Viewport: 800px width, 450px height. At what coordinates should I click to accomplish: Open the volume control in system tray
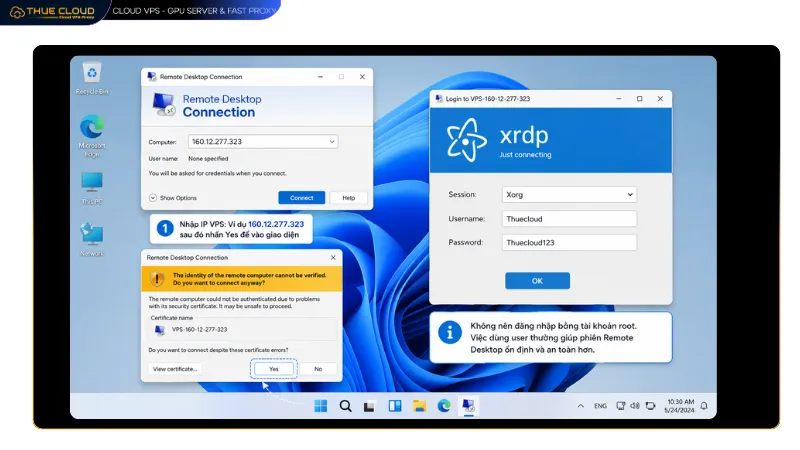(x=635, y=406)
